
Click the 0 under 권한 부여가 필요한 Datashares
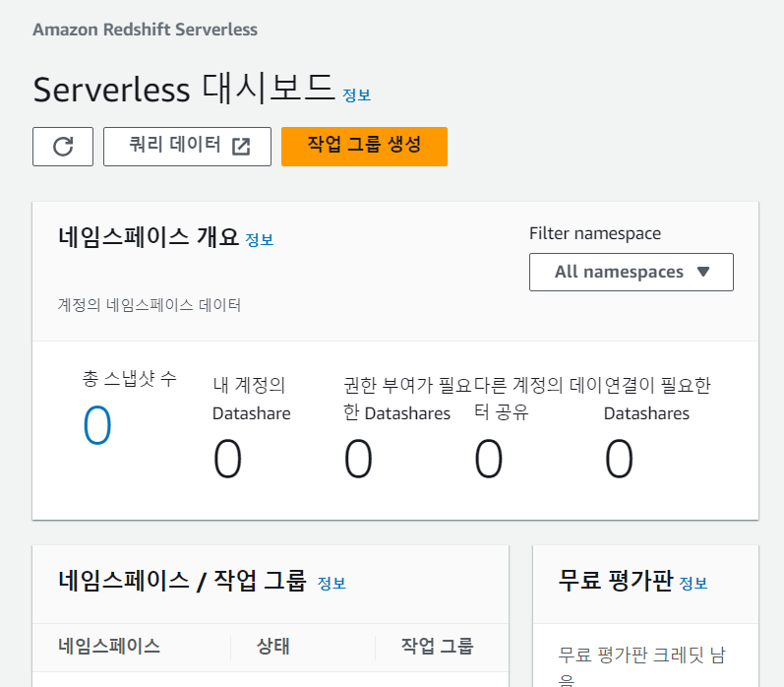tap(358, 459)
